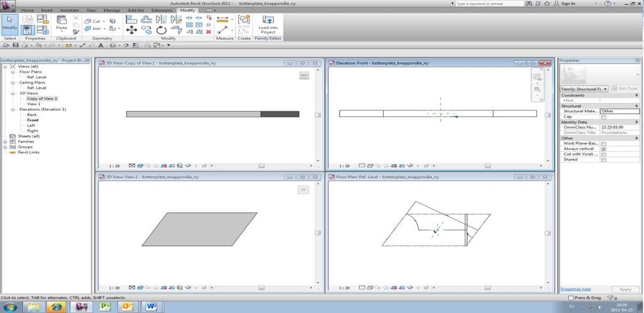Click the Apply button in Properties
This screenshot has height=313, width=644.
625,289
